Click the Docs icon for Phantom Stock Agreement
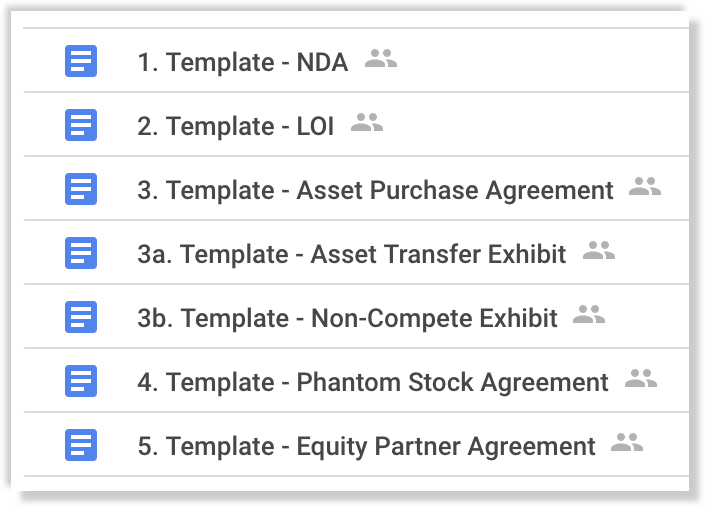Screen dimensions: 705x507 [x=80, y=381]
